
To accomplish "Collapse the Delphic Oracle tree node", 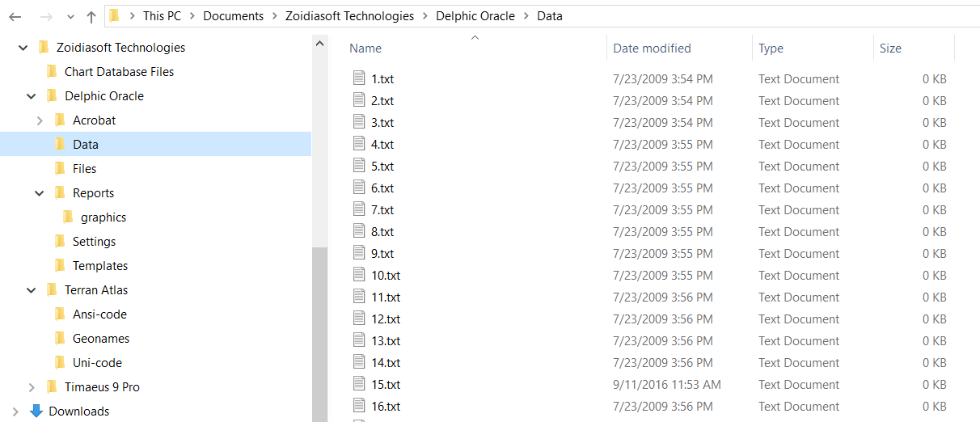I will (32, 96).
